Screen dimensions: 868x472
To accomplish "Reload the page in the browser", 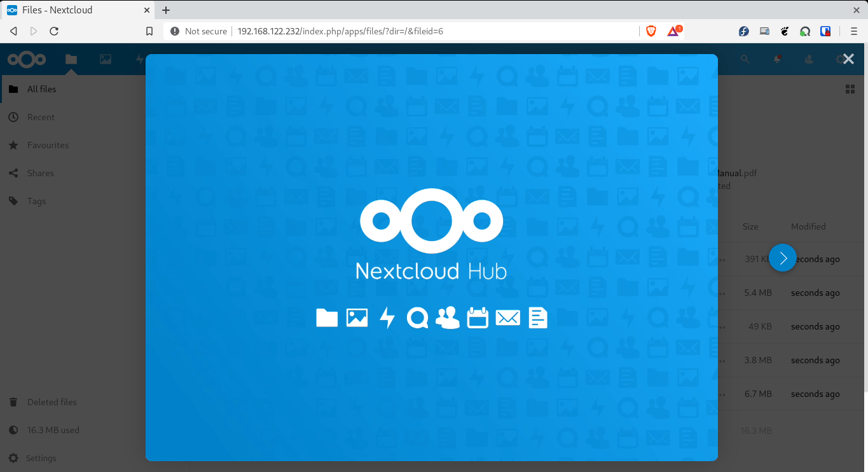I will (54, 31).
